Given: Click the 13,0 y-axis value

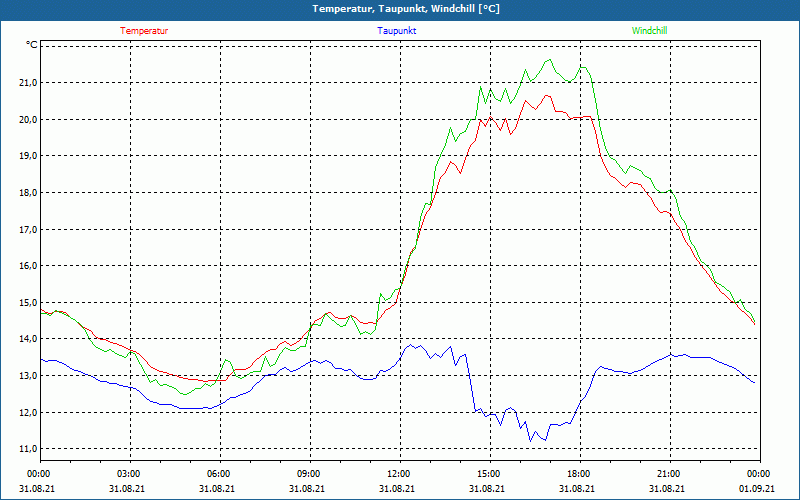Looking at the screenshot, I should point(29,376).
